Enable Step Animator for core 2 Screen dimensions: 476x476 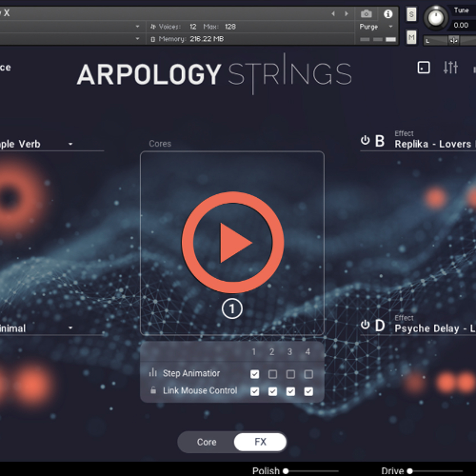(272, 374)
